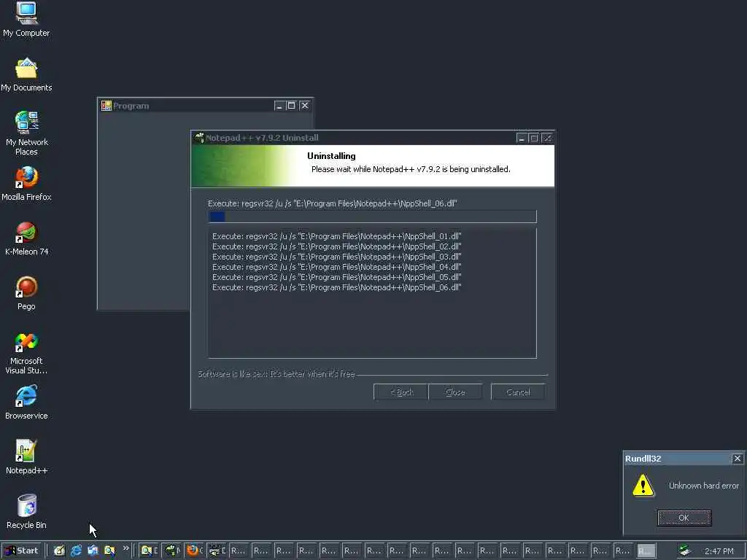
Task: Click the highlighted active taskbar button
Action: pyautogui.click(x=646, y=551)
